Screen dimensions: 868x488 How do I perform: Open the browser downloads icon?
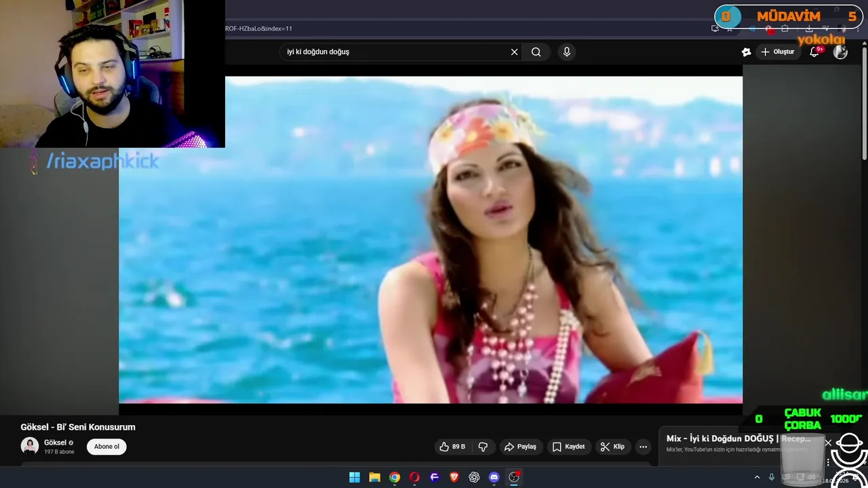tap(809, 28)
